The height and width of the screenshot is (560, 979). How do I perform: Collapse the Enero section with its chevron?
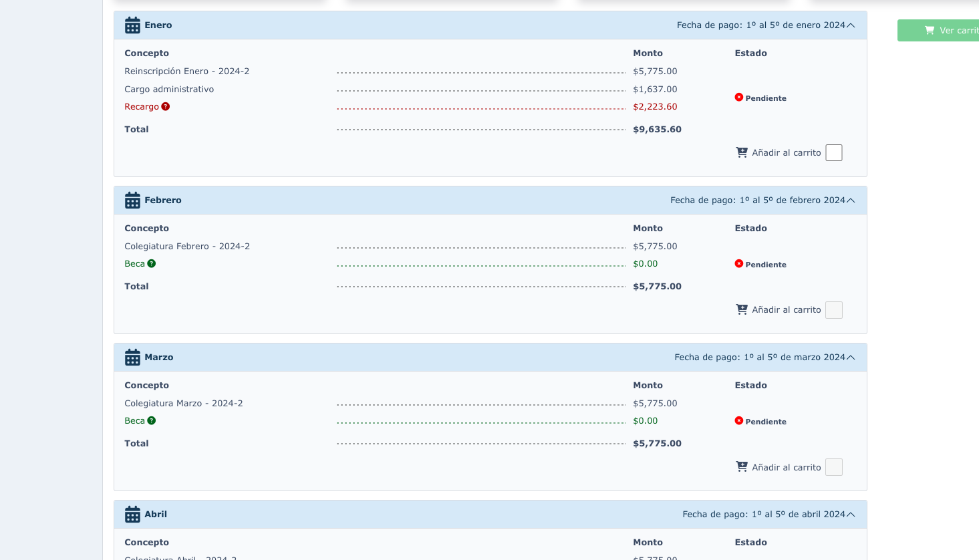(851, 25)
